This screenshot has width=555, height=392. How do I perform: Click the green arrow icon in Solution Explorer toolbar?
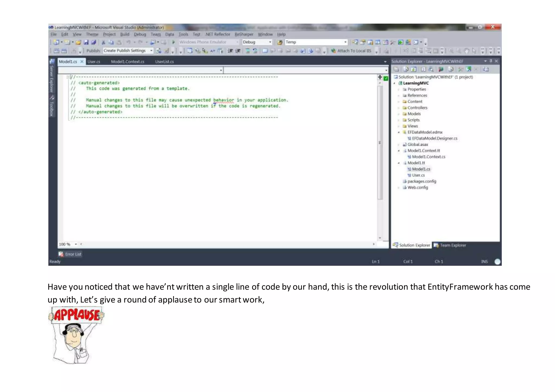(x=469, y=69)
